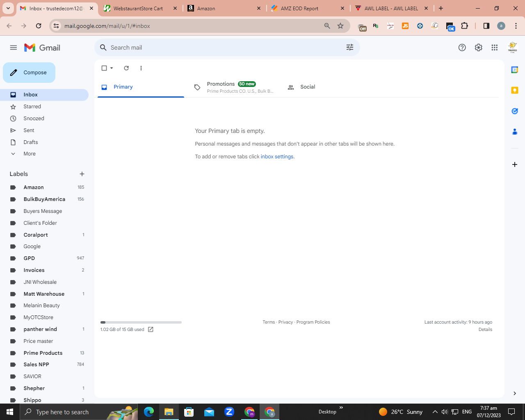
Task: Open the Starred folder
Action: coord(44,107)
